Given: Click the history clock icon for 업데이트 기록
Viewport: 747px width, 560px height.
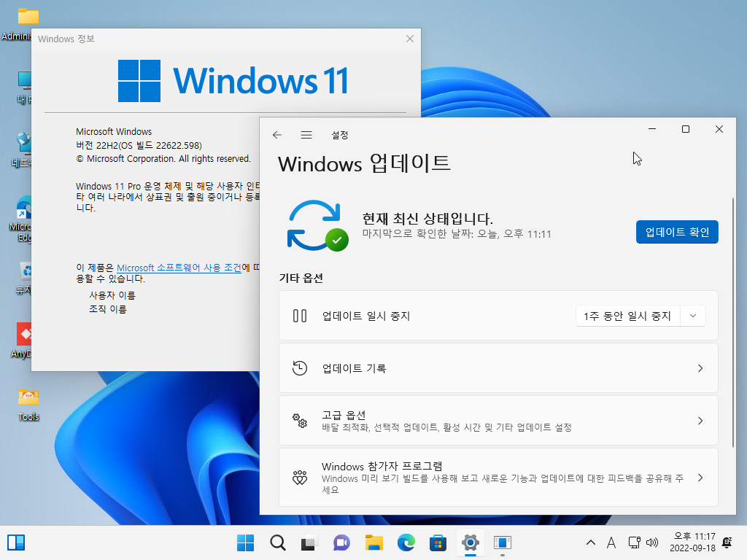Looking at the screenshot, I should 300,368.
